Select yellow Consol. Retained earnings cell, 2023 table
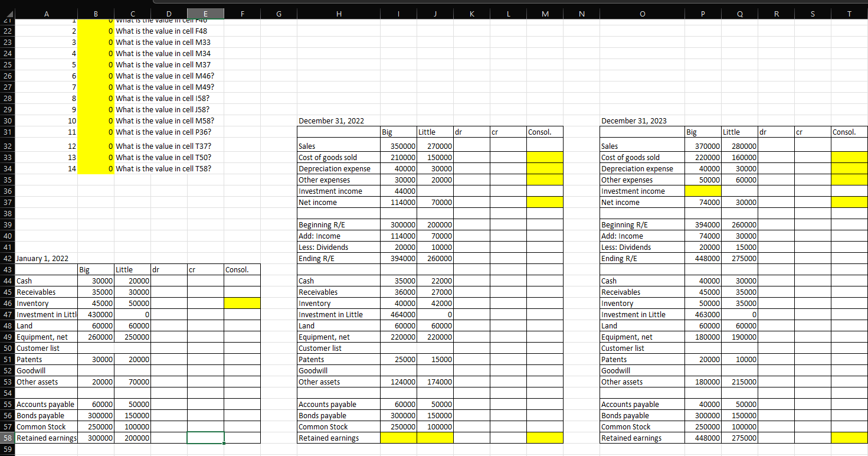Viewport: 868px width, 456px height. coord(849,438)
